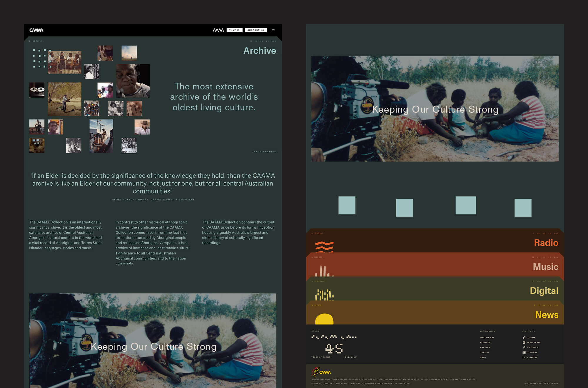Image resolution: width=588 pixels, height=388 pixels.
Task: Open the tall thumbnail with the mast and blue sky
Action: [x=101, y=136]
